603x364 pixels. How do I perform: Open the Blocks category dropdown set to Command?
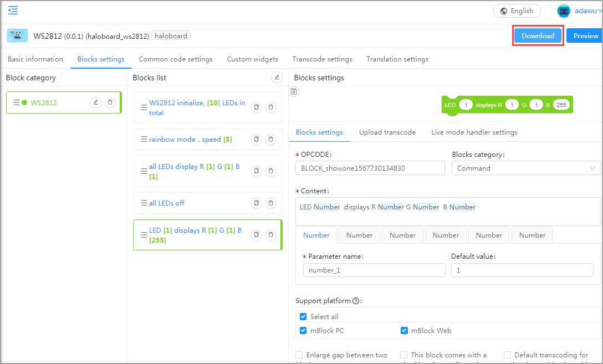[526, 168]
